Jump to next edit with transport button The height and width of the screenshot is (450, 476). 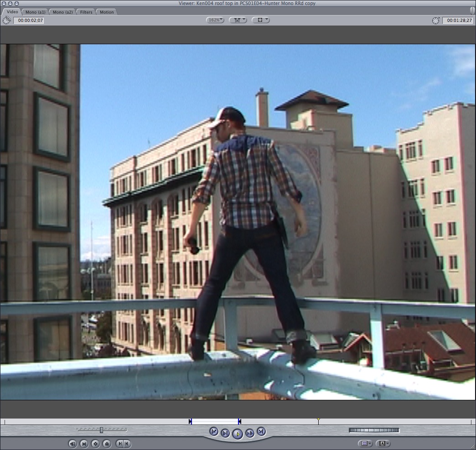(x=261, y=431)
